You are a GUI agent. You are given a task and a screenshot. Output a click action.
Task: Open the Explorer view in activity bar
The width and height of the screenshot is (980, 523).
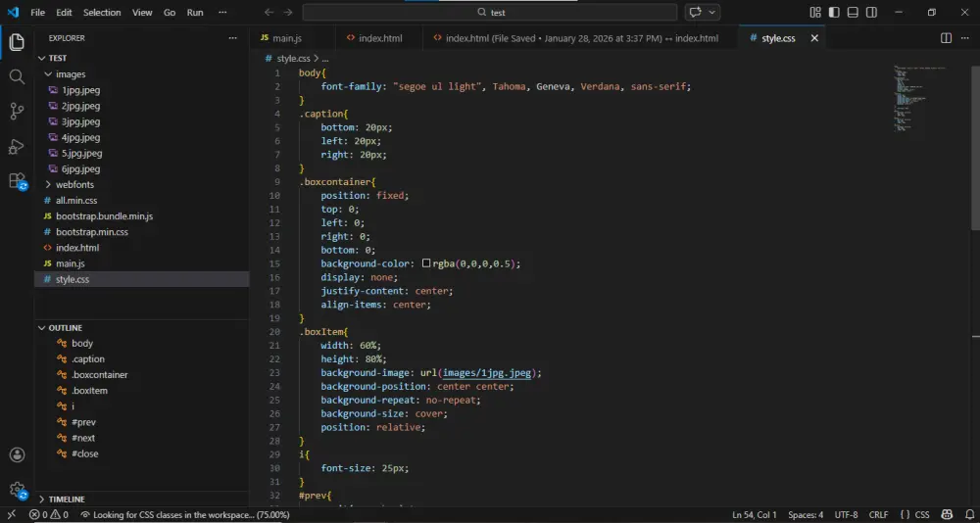pos(17,42)
